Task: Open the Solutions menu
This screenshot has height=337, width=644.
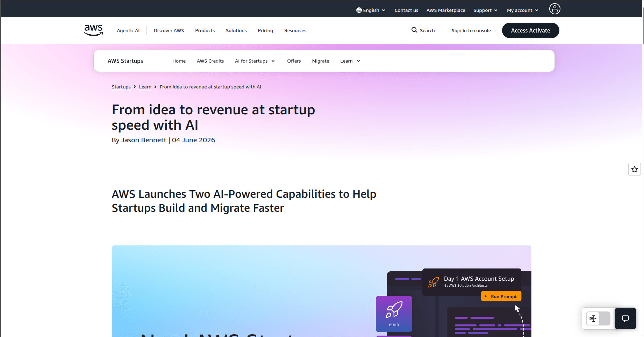Action: (x=236, y=30)
